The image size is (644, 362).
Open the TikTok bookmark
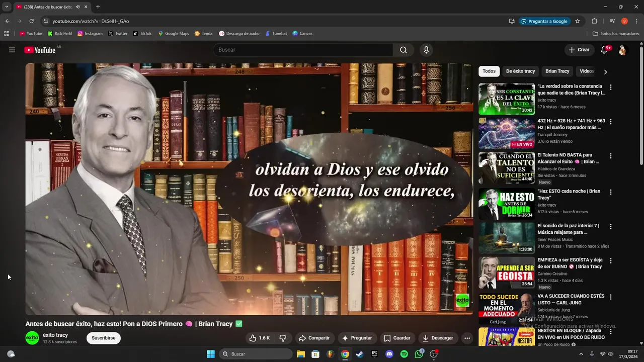click(142, 34)
